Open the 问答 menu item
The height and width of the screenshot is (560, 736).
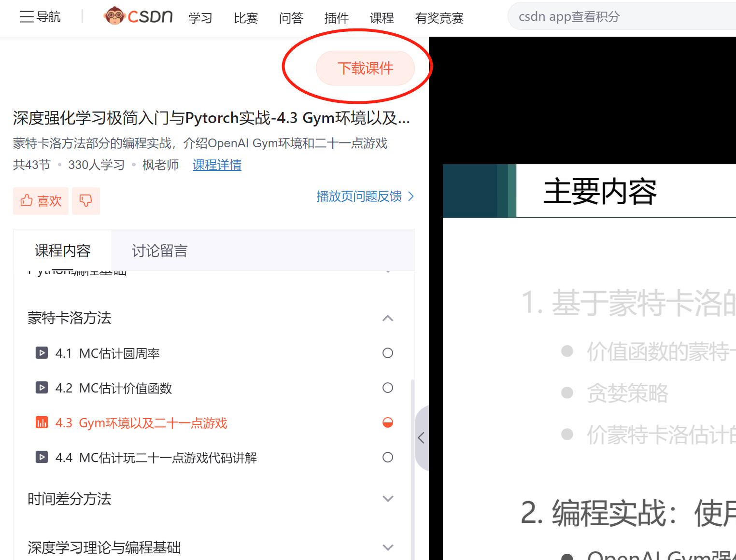point(291,18)
